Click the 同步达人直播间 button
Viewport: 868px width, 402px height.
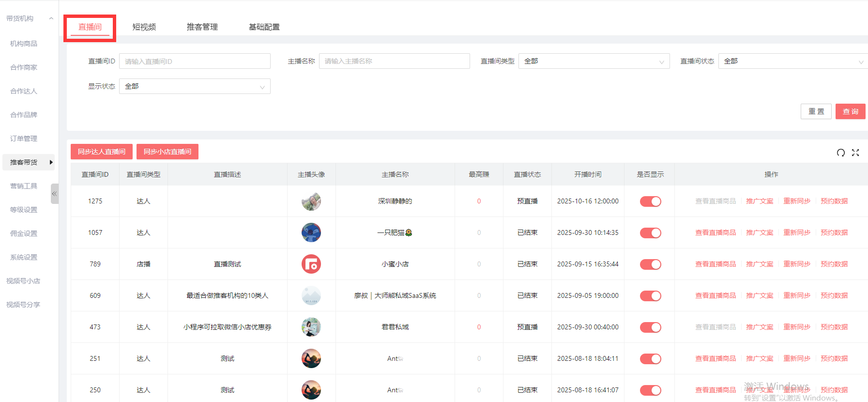pos(102,152)
